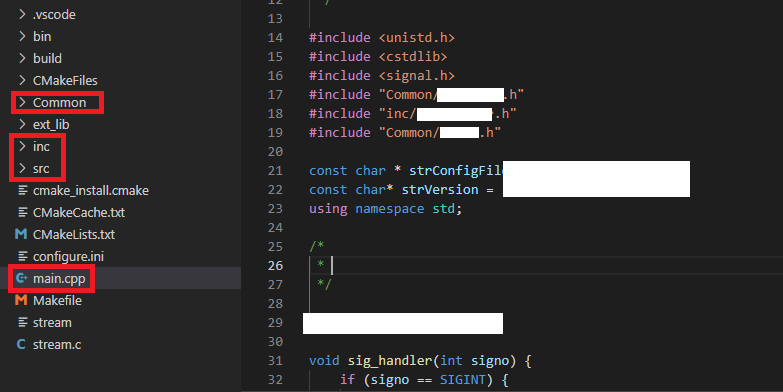The image size is (783, 392).
Task: Click 'strConfigFil' variable name
Action: point(456,171)
